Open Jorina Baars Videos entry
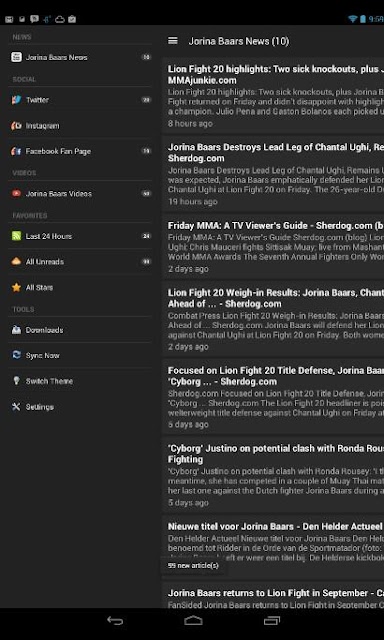Screen dimensions: 384x640 pyautogui.click(x=80, y=193)
